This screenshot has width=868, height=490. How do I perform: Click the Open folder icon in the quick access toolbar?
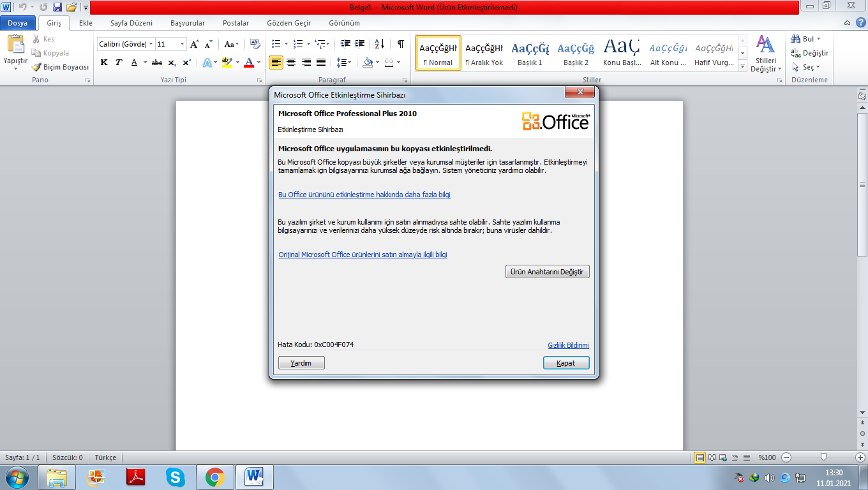pyautogui.click(x=71, y=7)
